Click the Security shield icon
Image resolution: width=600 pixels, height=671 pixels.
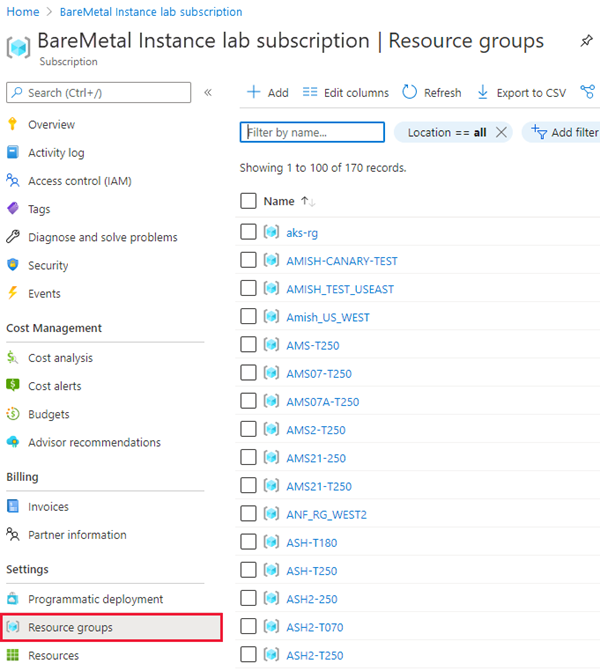point(13,265)
